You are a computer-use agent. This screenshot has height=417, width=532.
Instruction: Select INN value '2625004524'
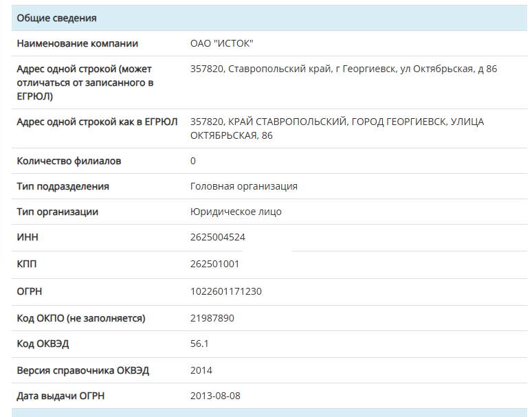click(x=218, y=237)
